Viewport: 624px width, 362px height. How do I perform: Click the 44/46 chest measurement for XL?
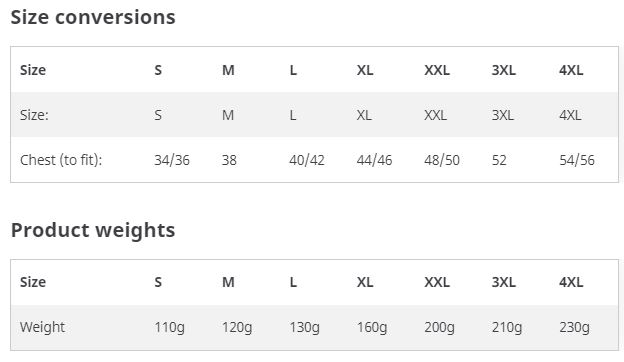[x=374, y=160]
